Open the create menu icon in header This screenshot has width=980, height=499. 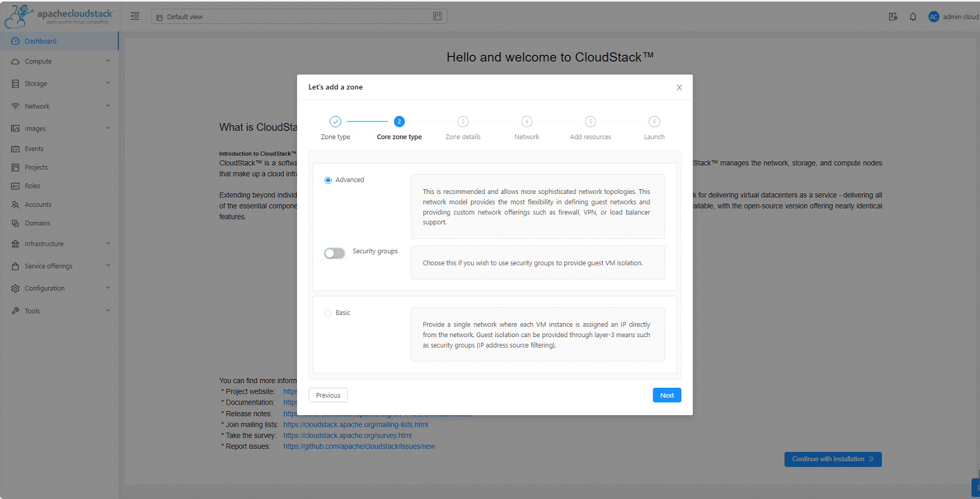[893, 17]
